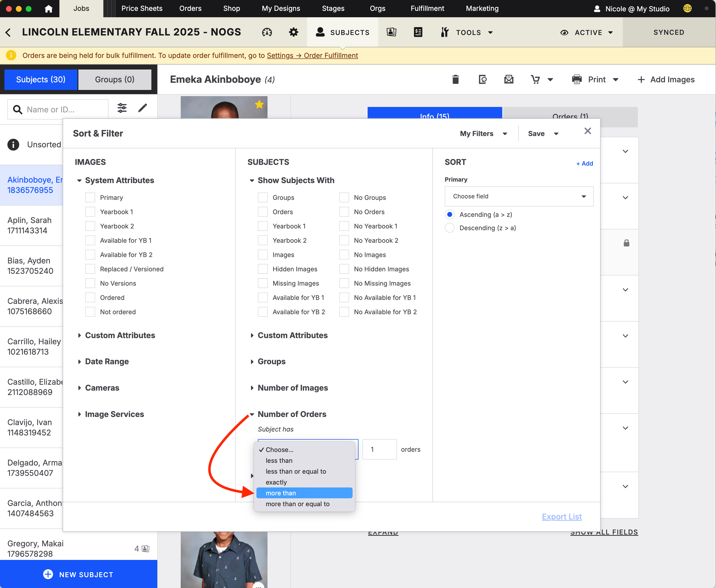Close the Sort & Filter panel
The width and height of the screenshot is (716, 588).
(x=588, y=131)
